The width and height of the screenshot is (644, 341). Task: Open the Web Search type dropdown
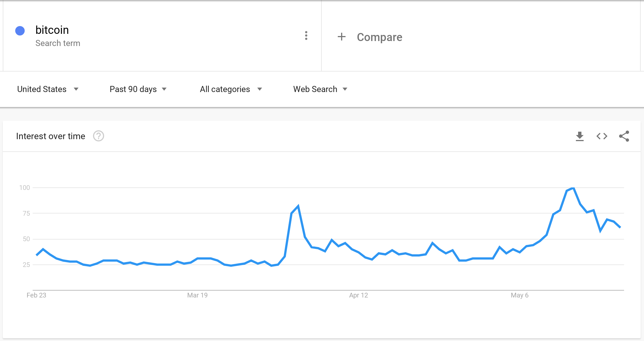click(320, 89)
